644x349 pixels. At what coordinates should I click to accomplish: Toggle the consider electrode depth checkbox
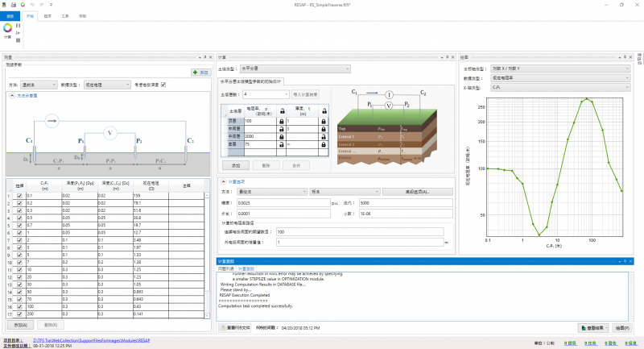coord(163,84)
